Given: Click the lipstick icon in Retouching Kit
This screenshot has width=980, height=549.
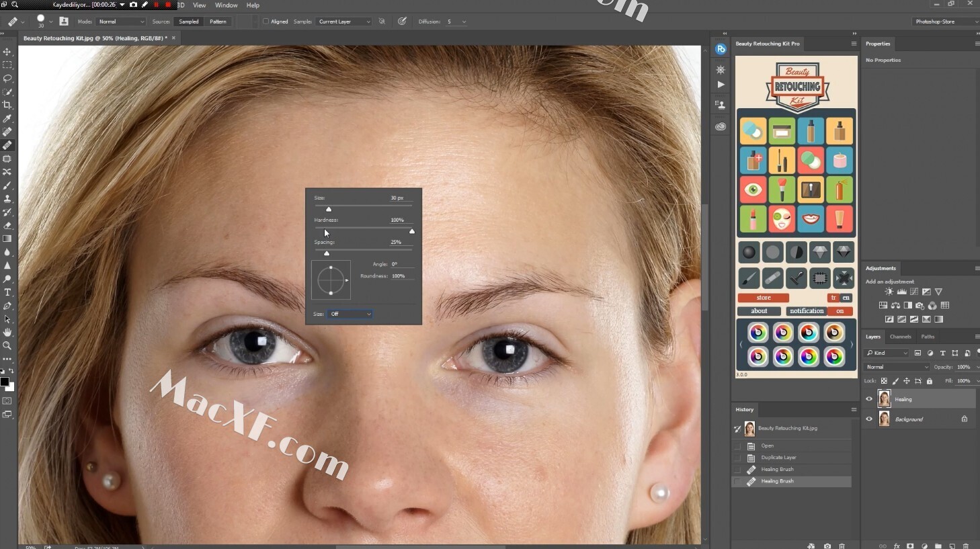Looking at the screenshot, I should point(753,219).
